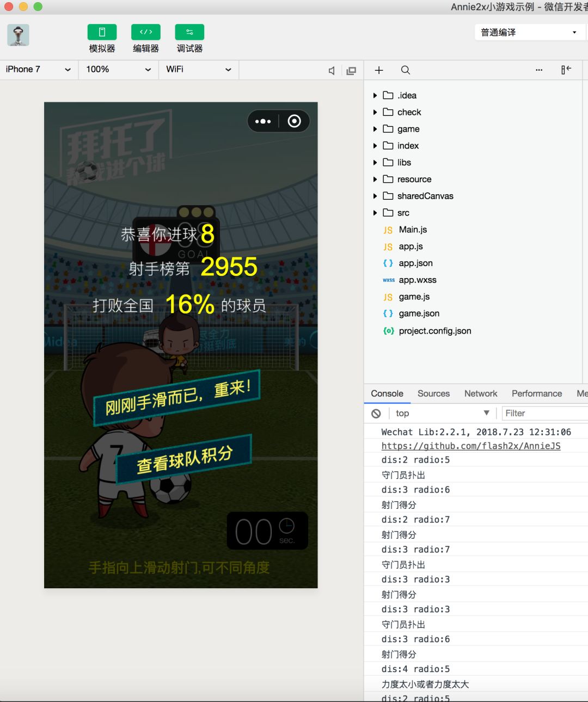This screenshot has width=588, height=702.
Task: Click the config icon beside project.config.json
Action: coord(388,331)
